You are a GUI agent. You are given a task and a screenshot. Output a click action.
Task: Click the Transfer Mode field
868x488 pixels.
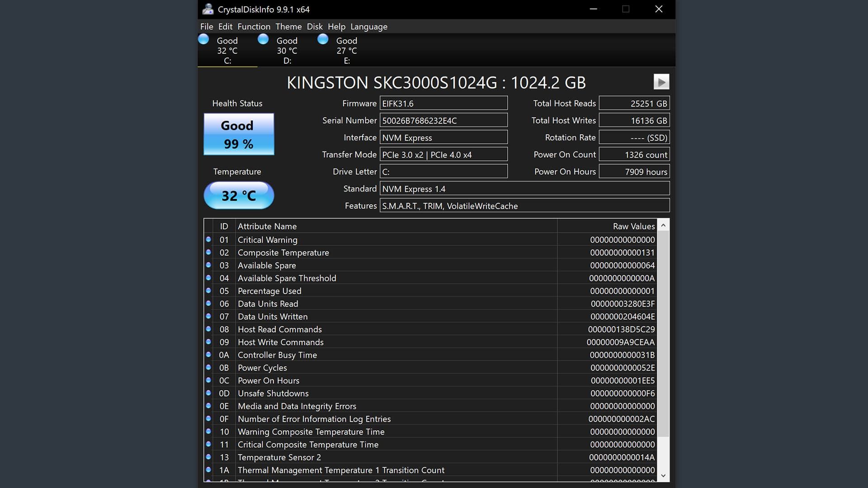coord(443,155)
